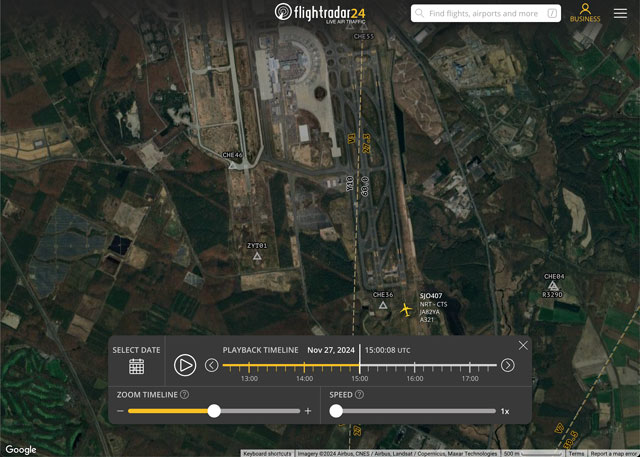Close the playback timeline panel
This screenshot has height=457, width=640.
[523, 345]
